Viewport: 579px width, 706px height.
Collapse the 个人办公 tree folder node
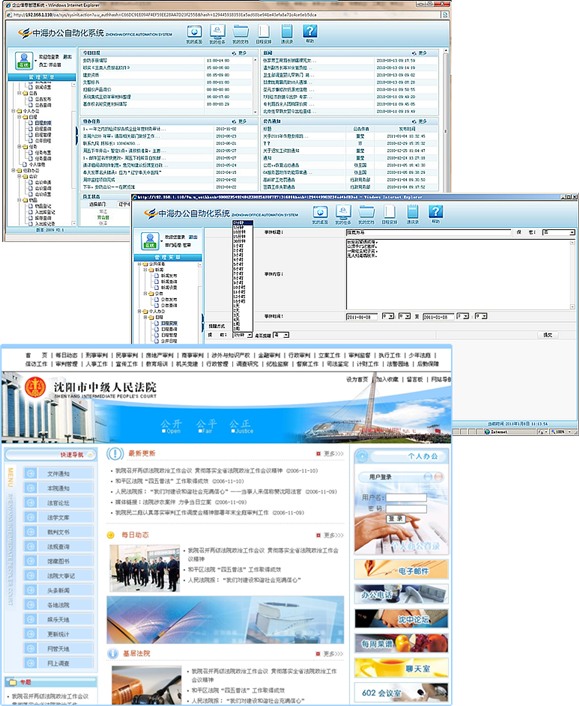(14, 111)
